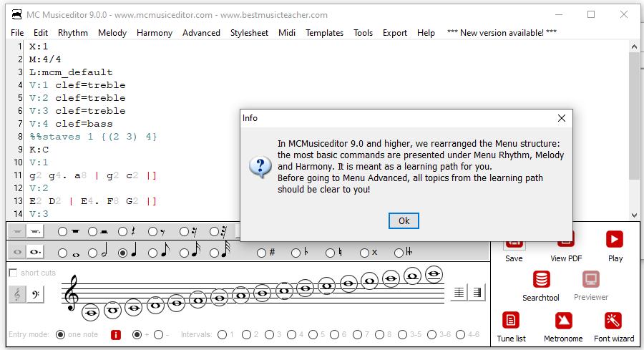This screenshot has width=644, height=350.
Task: Click the lowest note on the staff
Action: [91, 313]
